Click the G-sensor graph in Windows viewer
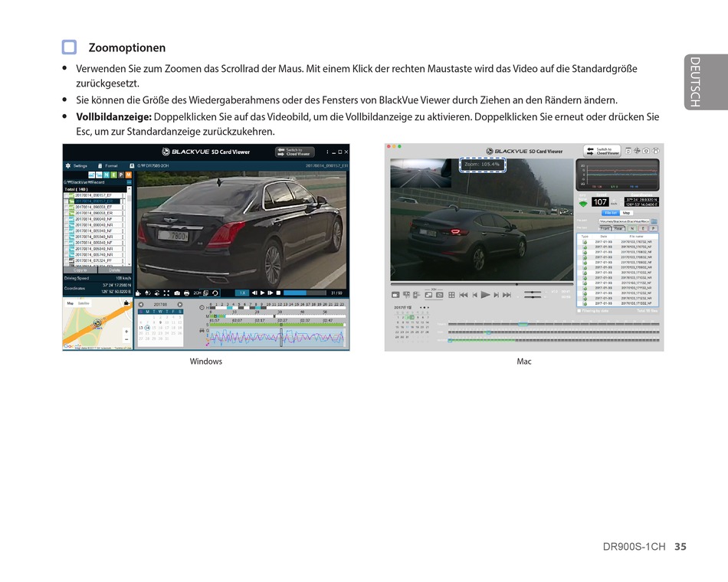Screen dimensions: 728x582 point(277,338)
